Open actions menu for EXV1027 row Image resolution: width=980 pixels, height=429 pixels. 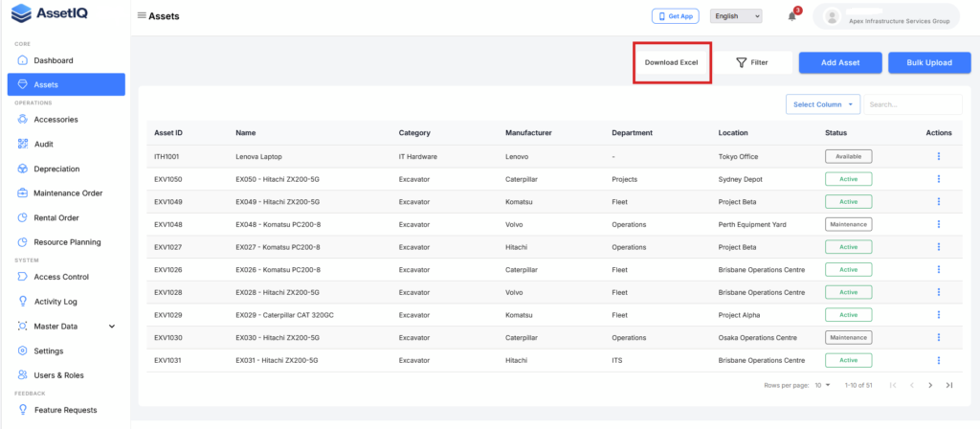[x=939, y=247]
